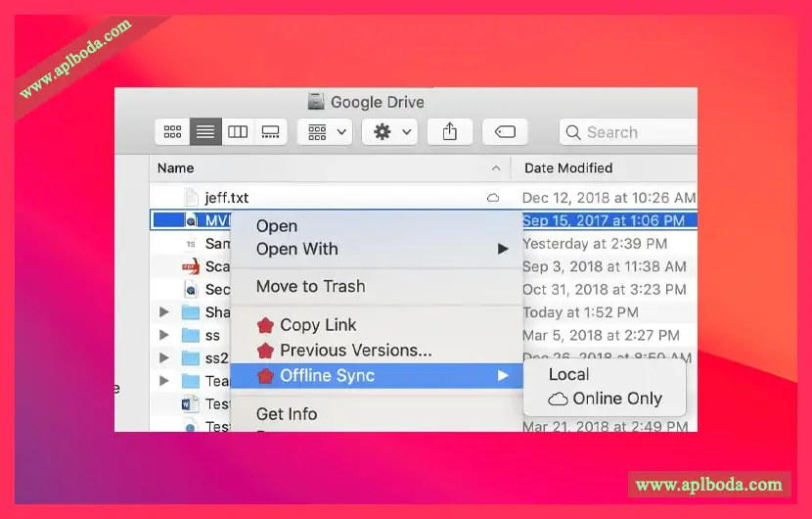Click the Name column header
The image size is (812, 519).
click(330, 168)
